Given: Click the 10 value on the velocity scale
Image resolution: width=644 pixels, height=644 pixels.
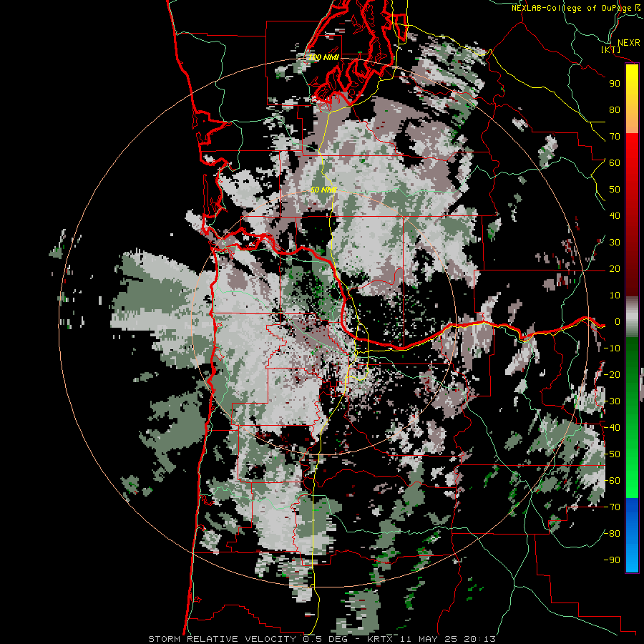Looking at the screenshot, I should point(615,296).
